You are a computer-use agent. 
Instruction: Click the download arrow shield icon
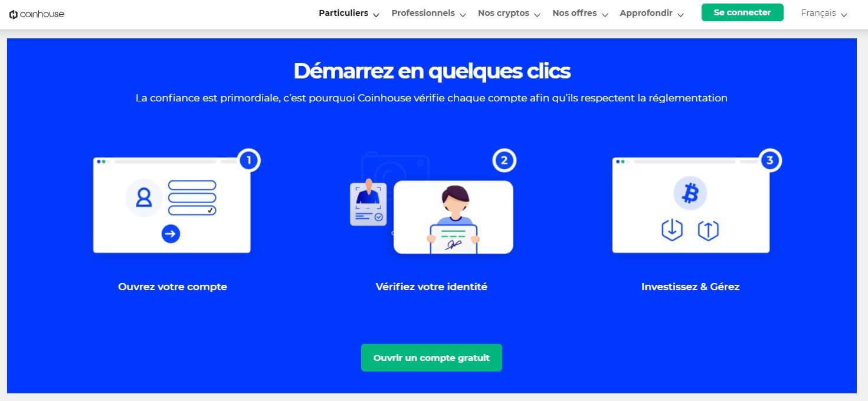(672, 230)
